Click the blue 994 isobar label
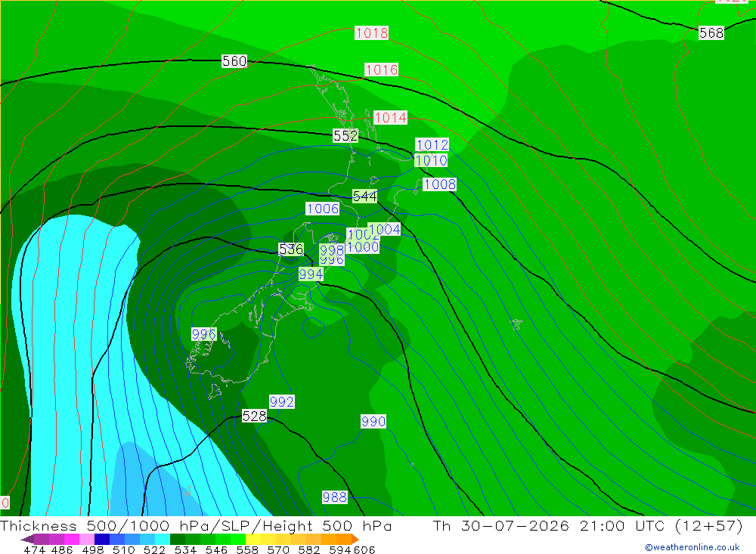 311,274
